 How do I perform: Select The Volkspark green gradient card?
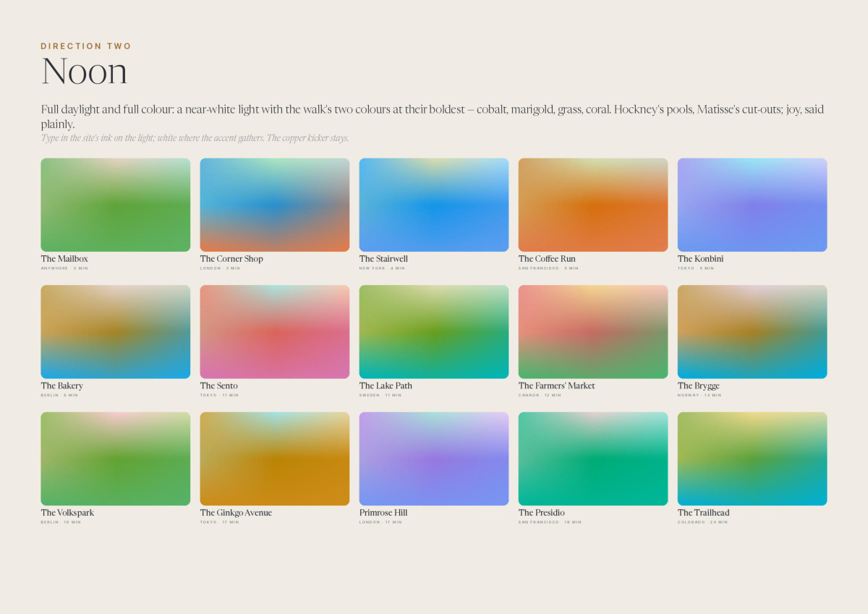pyautogui.click(x=116, y=459)
